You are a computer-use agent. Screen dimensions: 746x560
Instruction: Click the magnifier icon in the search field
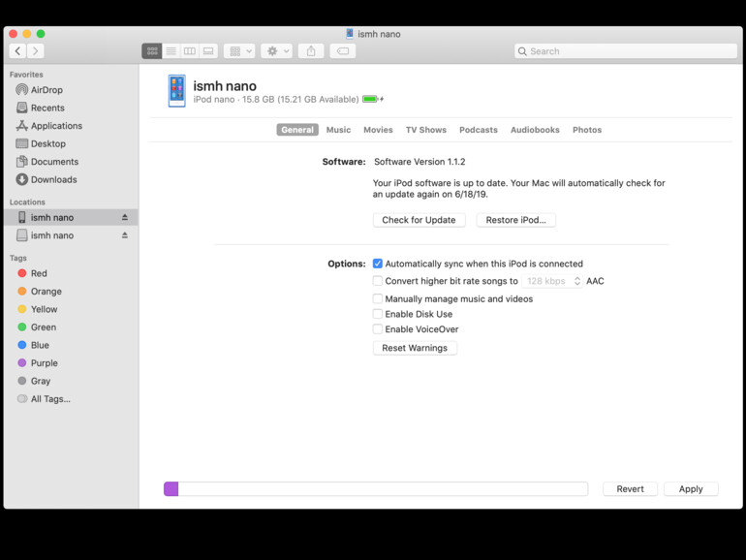click(x=522, y=51)
